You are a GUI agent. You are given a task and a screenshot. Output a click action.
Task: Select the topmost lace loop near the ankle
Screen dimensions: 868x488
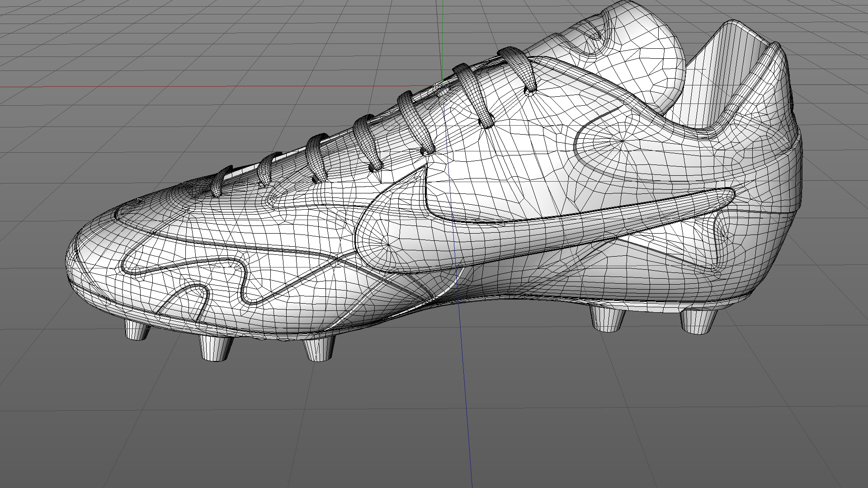click(518, 69)
